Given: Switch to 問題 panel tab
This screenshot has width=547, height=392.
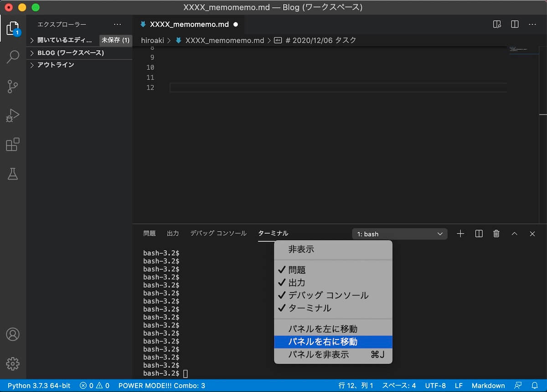Looking at the screenshot, I should (x=150, y=234).
